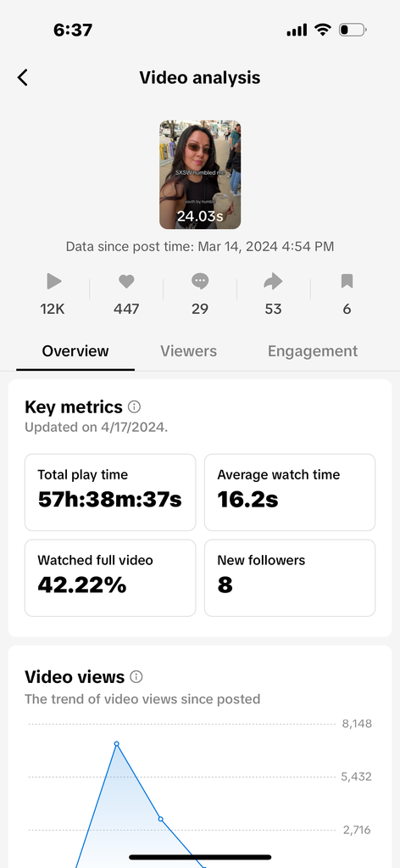Tap the share arrow icon

tap(273, 282)
